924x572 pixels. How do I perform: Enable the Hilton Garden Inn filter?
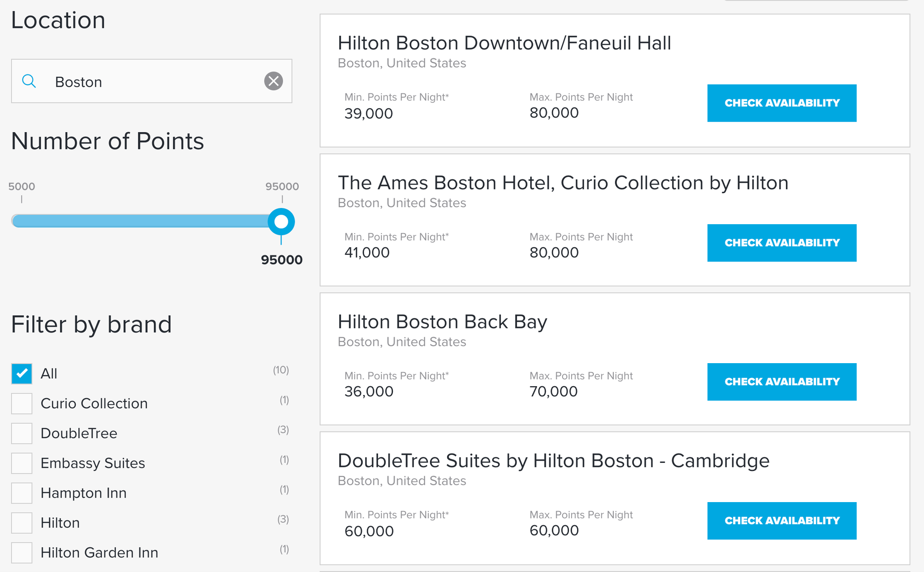pos(21,552)
